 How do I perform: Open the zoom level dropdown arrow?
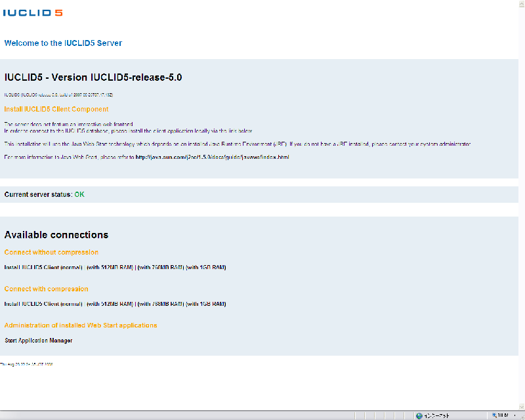(514, 415)
